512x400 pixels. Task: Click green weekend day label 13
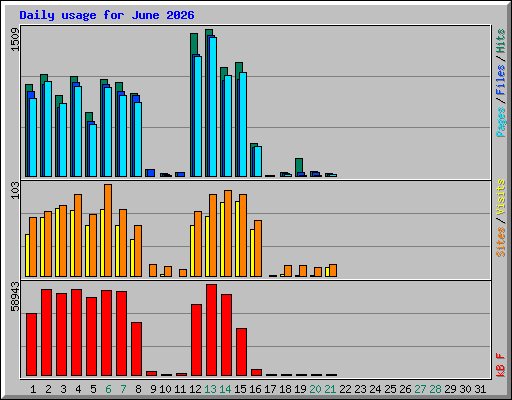[x=210, y=389]
